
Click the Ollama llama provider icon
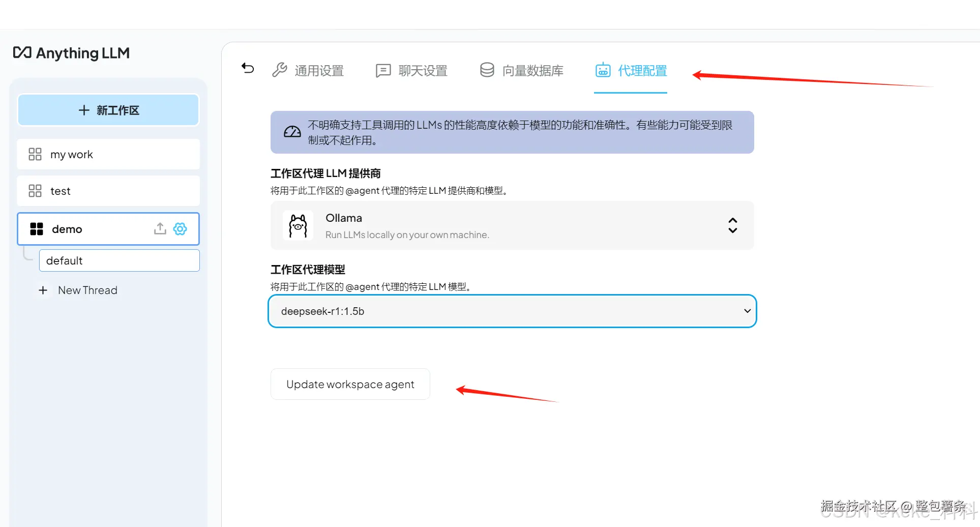298,225
